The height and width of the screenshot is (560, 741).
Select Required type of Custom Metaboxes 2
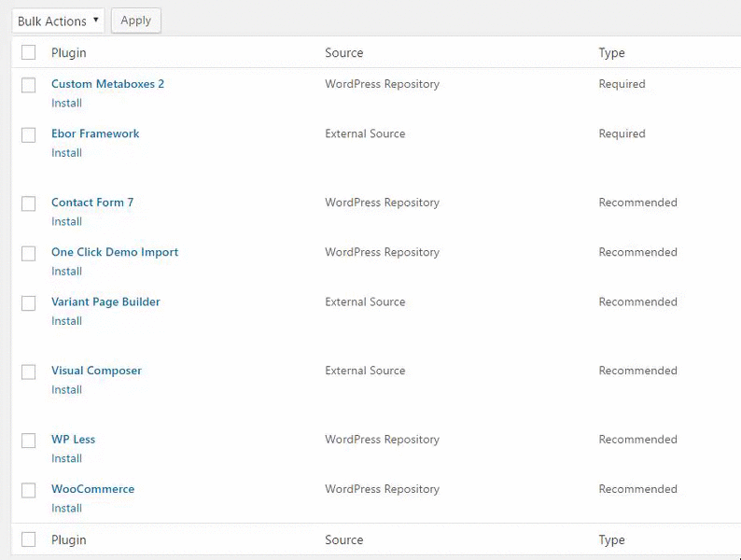coord(622,84)
